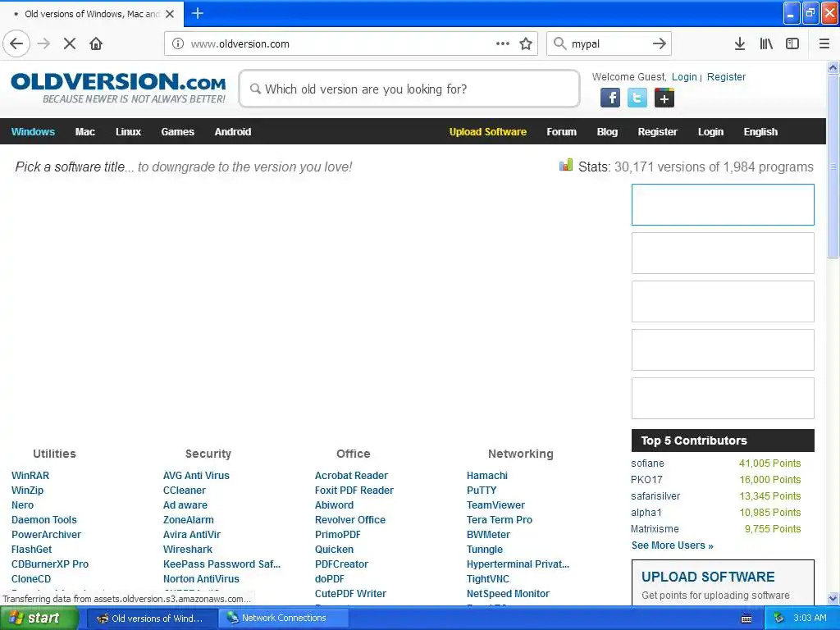Open the Acrobat Reader link
Image resolution: width=840 pixels, height=630 pixels.
pyautogui.click(x=351, y=475)
